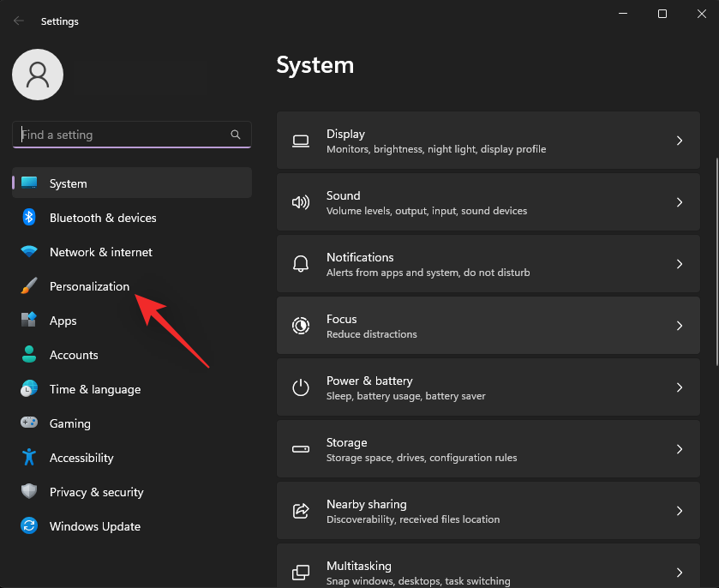Click the Nearby sharing icon
This screenshot has width=719, height=588.
[x=301, y=510]
